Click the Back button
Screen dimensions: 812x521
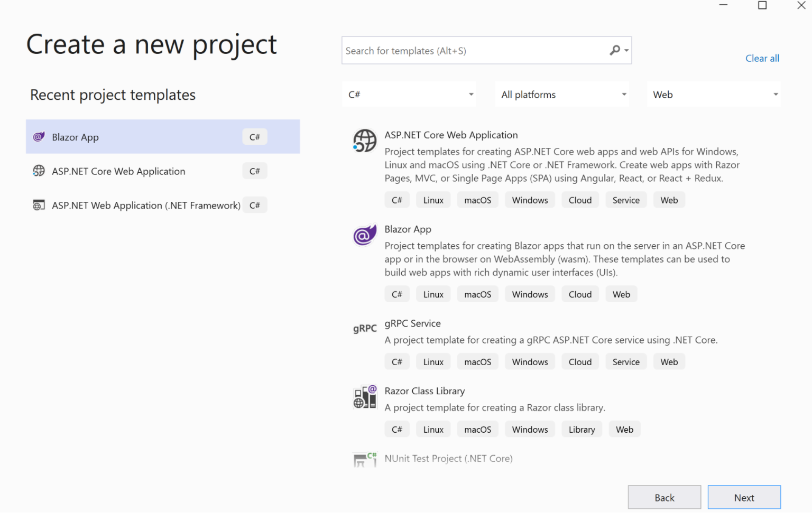pyautogui.click(x=665, y=497)
